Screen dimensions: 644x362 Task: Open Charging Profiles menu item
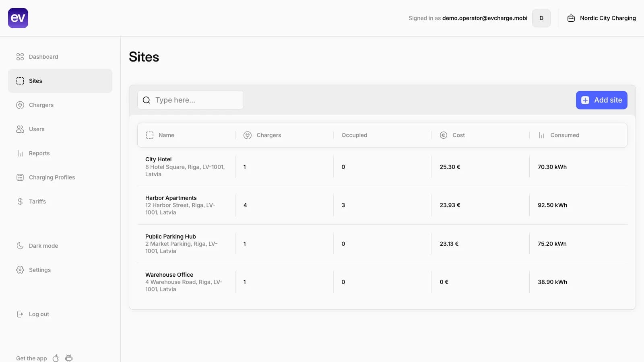60,177
